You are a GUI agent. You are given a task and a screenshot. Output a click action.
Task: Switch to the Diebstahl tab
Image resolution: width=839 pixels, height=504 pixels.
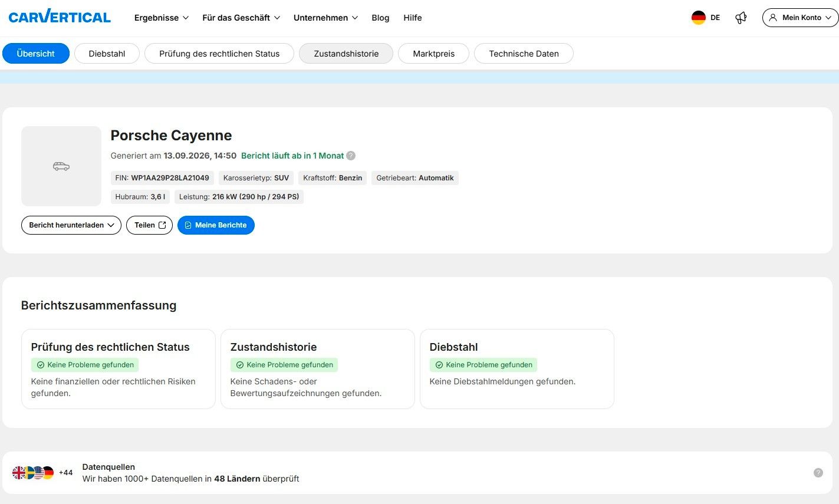(107, 54)
